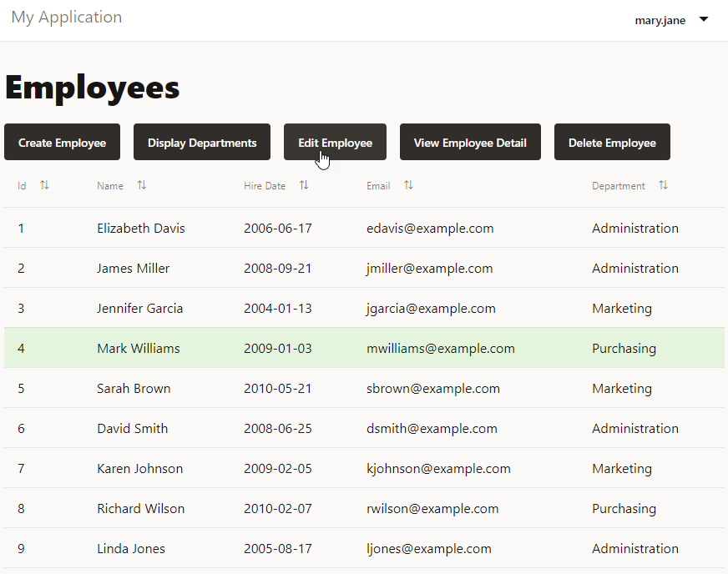Image resolution: width=728 pixels, height=574 pixels.
Task: Open the edavis@example.com email link
Action: pos(430,228)
